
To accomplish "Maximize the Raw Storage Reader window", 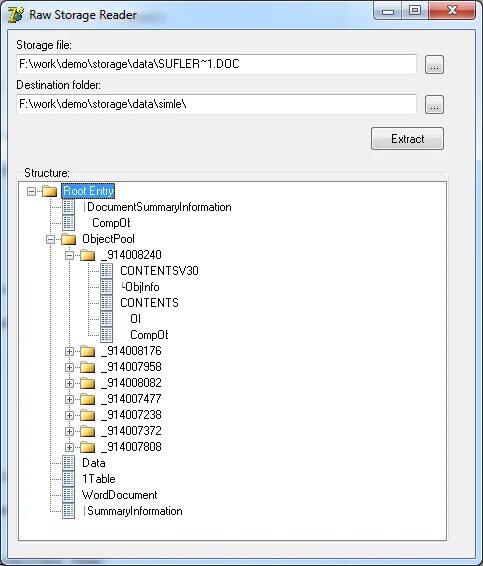I will [x=415, y=11].
